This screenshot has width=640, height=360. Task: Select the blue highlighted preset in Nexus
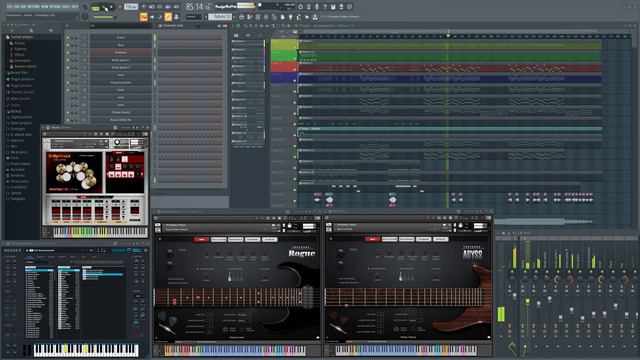coord(103,274)
